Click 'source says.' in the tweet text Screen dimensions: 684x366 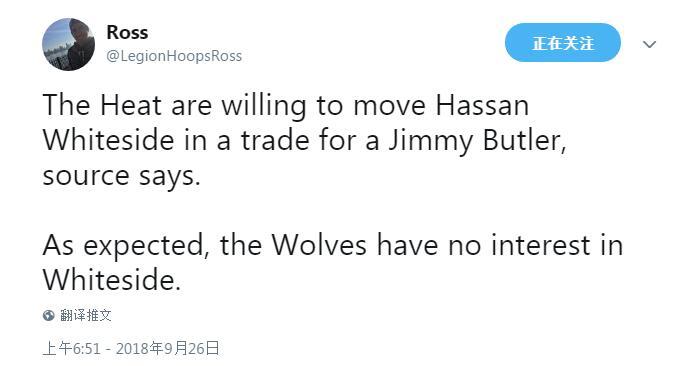pyautogui.click(x=121, y=176)
